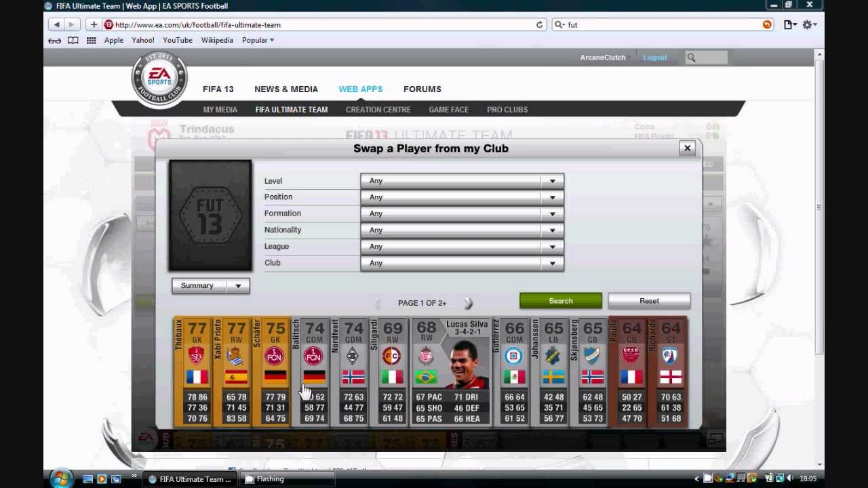Close the Swap a Player dialog
Screen dimensions: 868x488
[687, 148]
